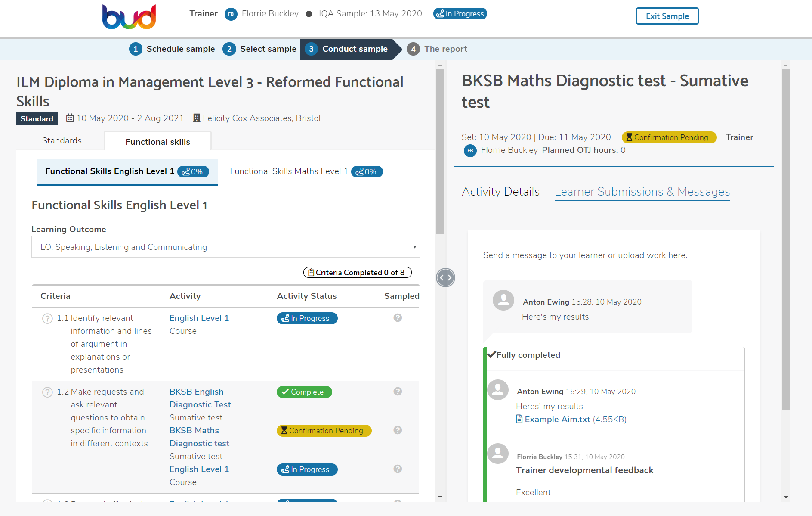The image size is (812, 516).
Task: Click the left panel scroll down arrow
Action: click(x=440, y=497)
